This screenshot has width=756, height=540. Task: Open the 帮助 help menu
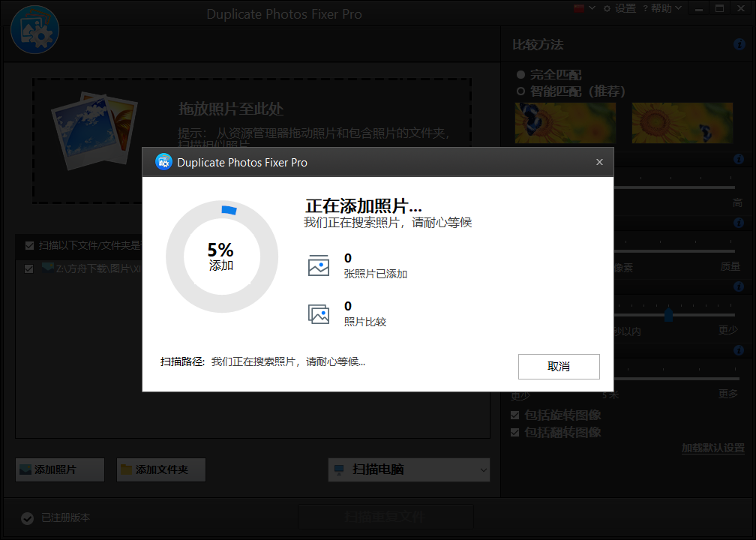pyautogui.click(x=661, y=8)
